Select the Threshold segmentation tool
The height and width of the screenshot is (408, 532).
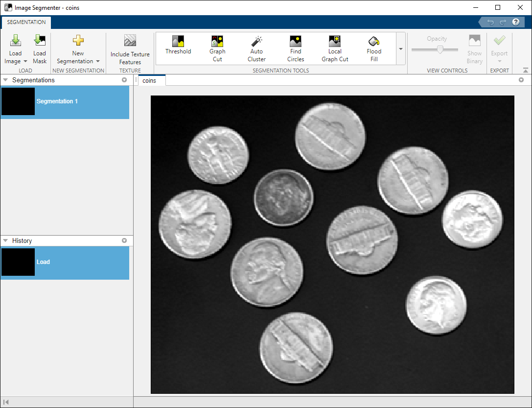tap(178, 45)
